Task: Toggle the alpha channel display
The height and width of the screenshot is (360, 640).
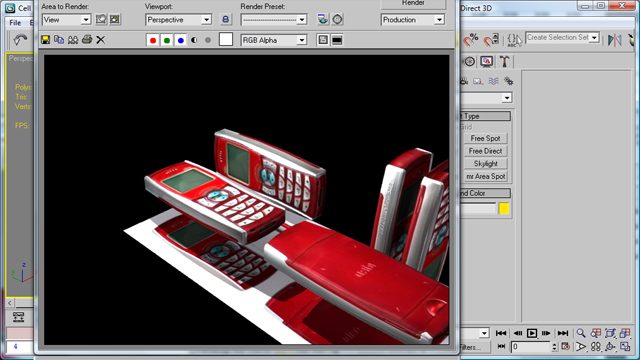Action: 194,40
